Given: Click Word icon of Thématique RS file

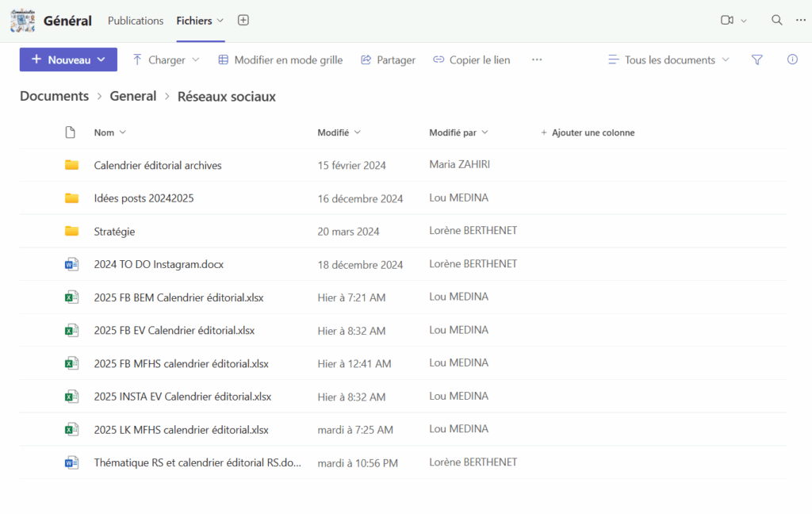Looking at the screenshot, I should [71, 462].
